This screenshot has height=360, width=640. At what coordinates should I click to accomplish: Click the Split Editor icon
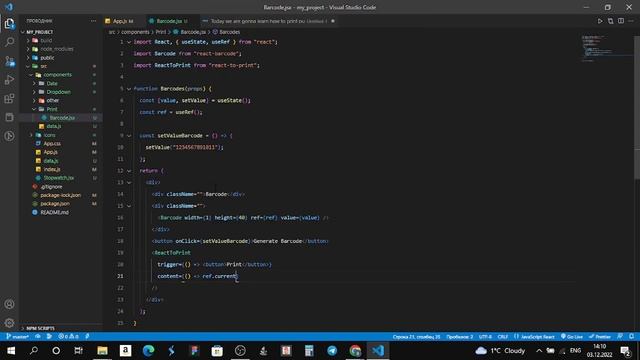point(621,21)
